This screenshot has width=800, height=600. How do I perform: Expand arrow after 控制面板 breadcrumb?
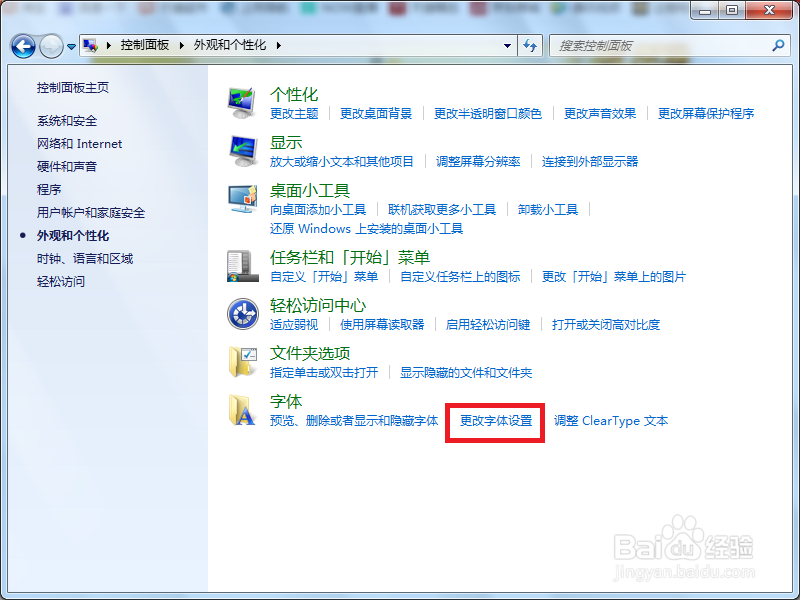(x=182, y=45)
